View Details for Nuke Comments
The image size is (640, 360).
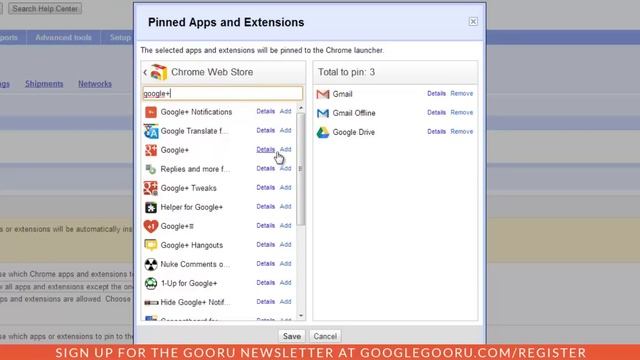pyautogui.click(x=265, y=264)
